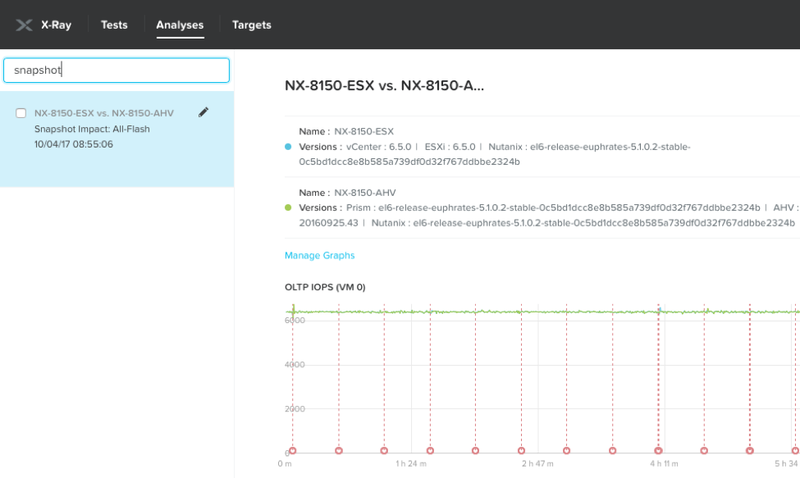The height and width of the screenshot is (478, 800).
Task: Click the blue NX-8150-ESX legend dot
Action: [x=288, y=147]
